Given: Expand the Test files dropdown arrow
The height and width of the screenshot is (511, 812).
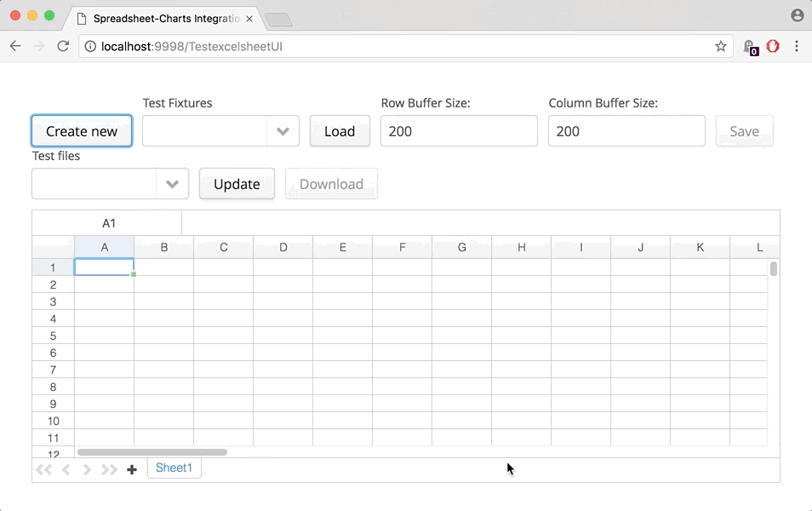Looking at the screenshot, I should pyautogui.click(x=172, y=184).
